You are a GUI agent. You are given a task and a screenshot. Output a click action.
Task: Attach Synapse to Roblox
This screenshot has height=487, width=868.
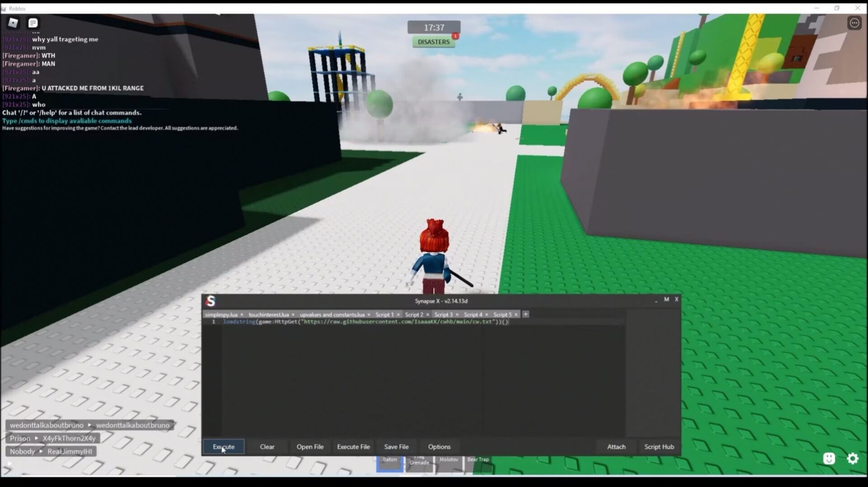coord(616,446)
